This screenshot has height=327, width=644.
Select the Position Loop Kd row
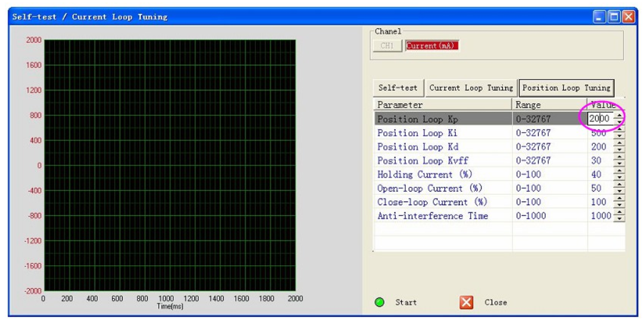(x=499, y=146)
